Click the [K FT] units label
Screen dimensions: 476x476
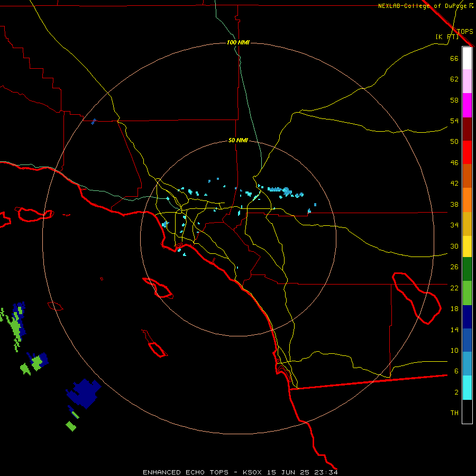click(x=447, y=37)
